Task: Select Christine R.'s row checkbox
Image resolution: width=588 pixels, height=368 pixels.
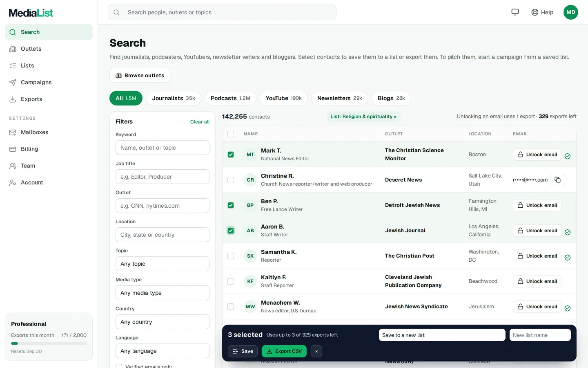Action: pos(231,180)
